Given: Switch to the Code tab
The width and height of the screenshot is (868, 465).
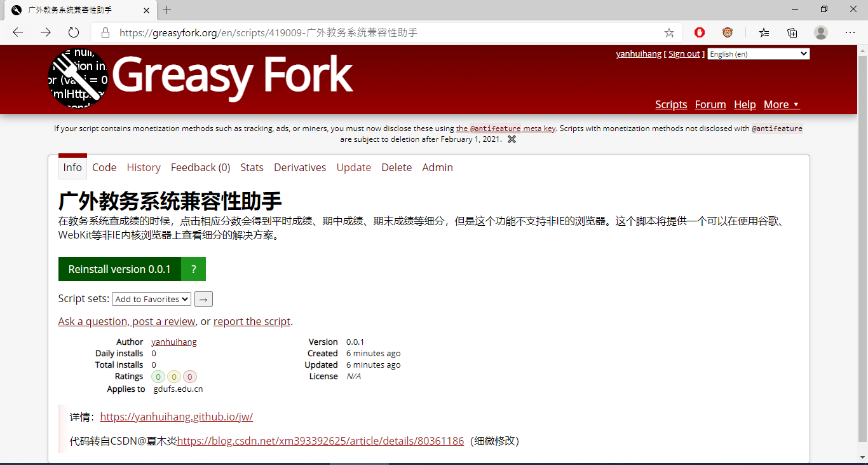Looking at the screenshot, I should (x=104, y=167).
